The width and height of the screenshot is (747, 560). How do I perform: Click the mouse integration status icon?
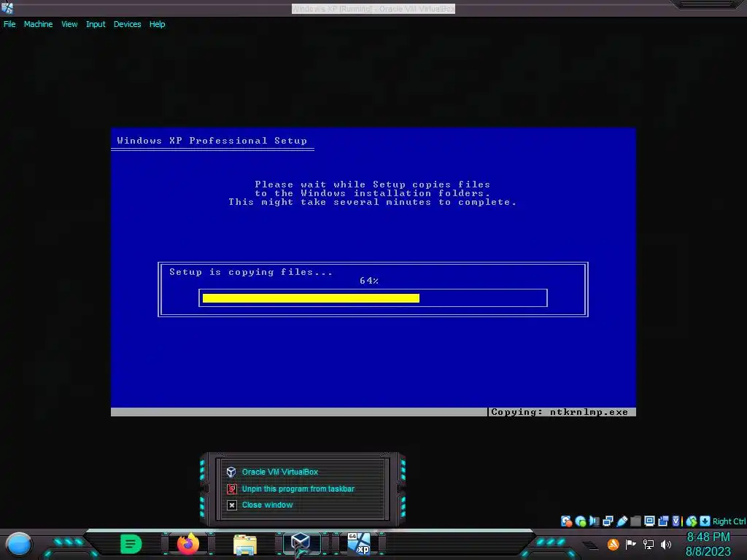click(x=692, y=521)
